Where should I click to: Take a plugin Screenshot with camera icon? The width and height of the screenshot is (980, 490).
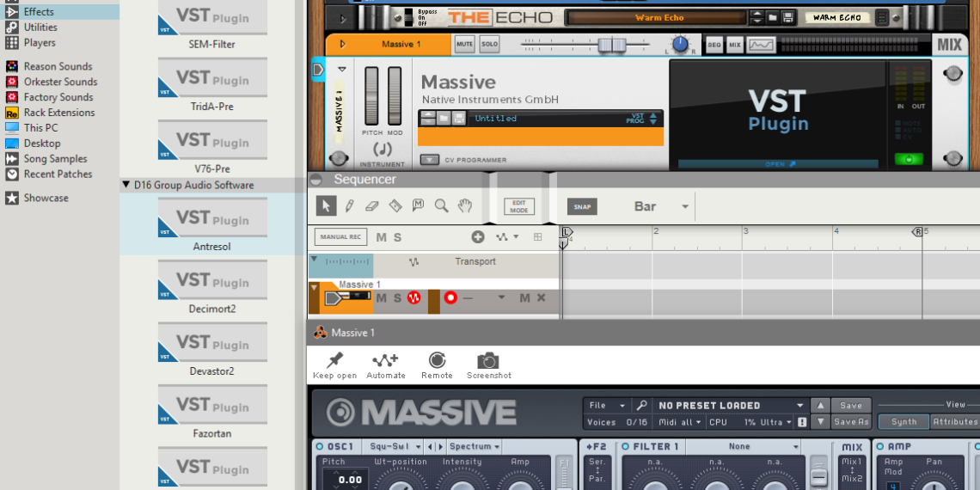point(488,361)
